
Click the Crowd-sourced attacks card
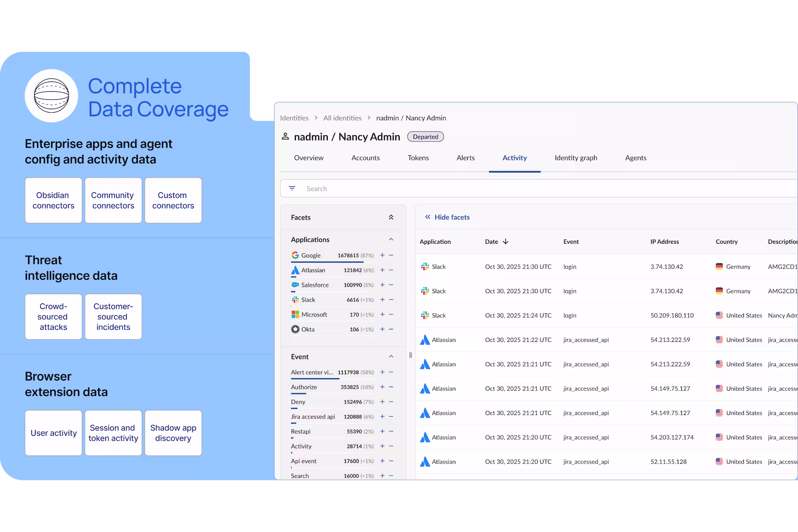coord(53,317)
